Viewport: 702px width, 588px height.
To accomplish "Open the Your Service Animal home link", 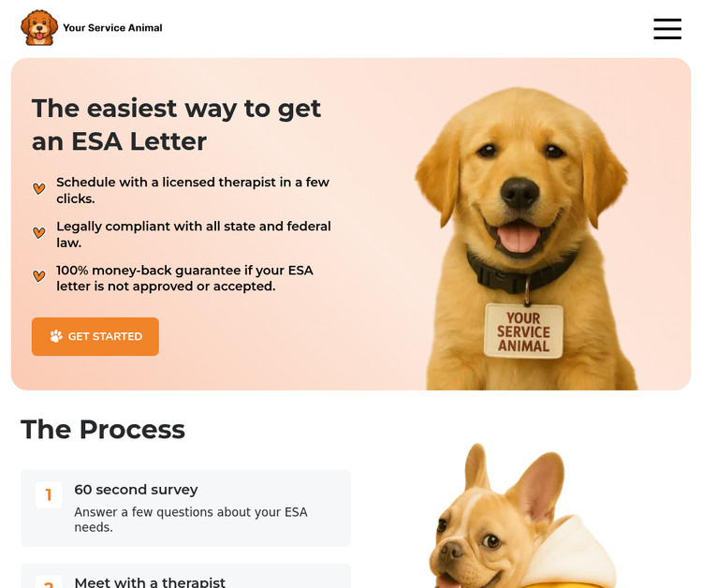I will [x=92, y=28].
